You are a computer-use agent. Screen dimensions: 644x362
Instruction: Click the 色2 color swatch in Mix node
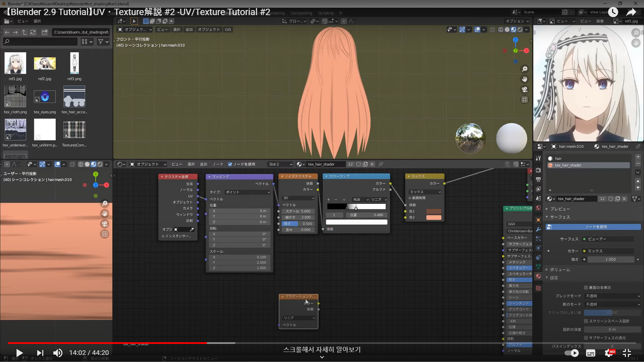pyautogui.click(x=434, y=218)
